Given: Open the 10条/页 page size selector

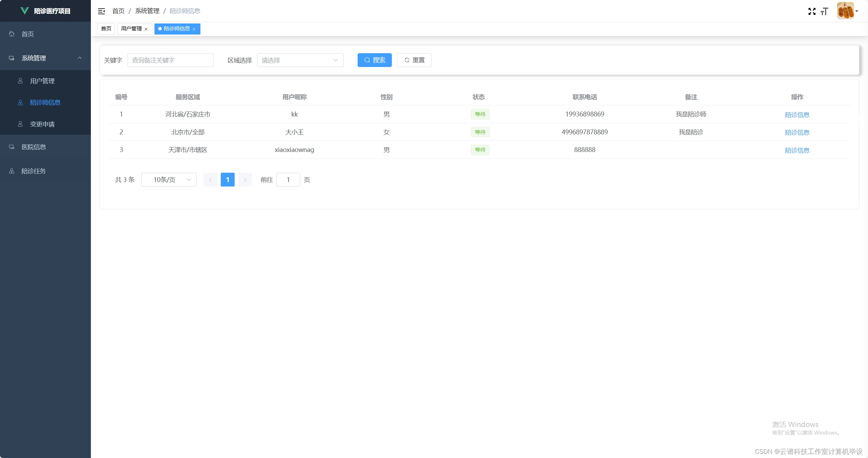Looking at the screenshot, I should pyautogui.click(x=169, y=180).
